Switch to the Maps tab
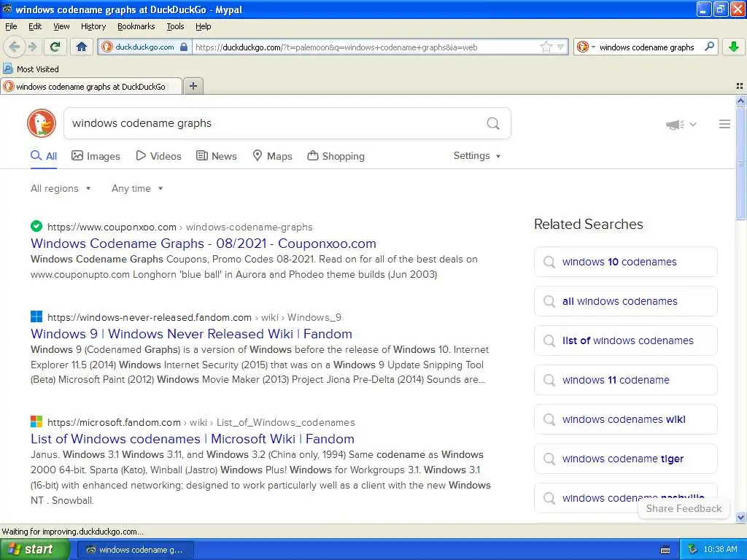Screen dimensions: 747x560 pyautogui.click(x=272, y=156)
